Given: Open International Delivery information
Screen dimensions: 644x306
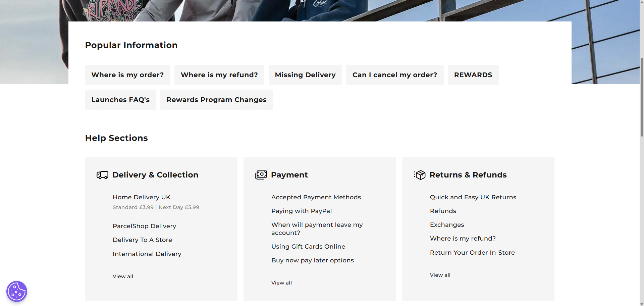Looking at the screenshot, I should click(147, 254).
